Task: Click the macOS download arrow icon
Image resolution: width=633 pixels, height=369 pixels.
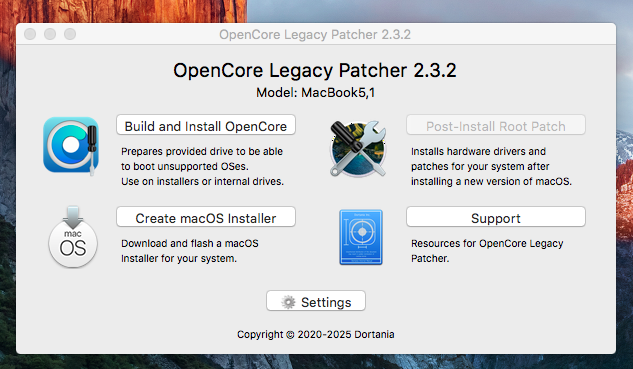Action: [x=73, y=237]
